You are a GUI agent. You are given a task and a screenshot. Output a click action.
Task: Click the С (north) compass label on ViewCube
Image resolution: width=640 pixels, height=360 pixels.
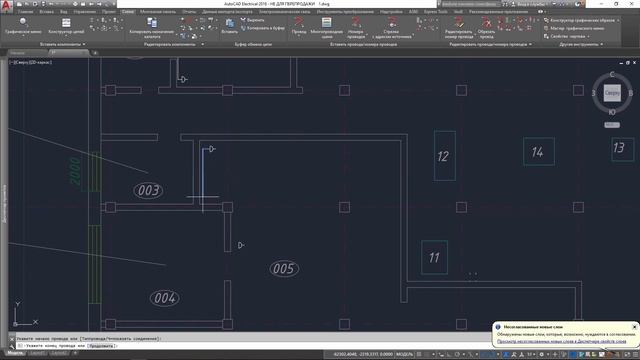(612, 74)
